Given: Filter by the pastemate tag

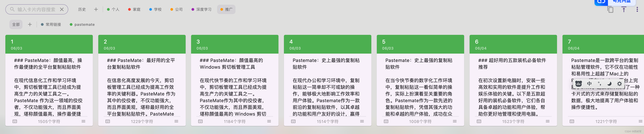Looking at the screenshot, I should coord(82,24).
